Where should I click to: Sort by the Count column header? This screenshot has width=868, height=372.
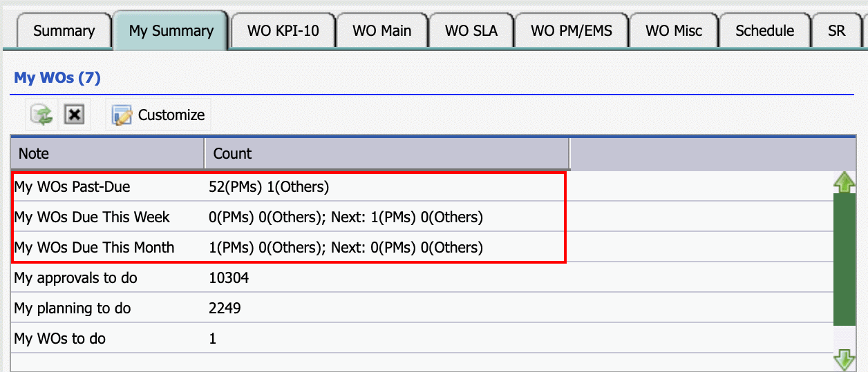387,153
